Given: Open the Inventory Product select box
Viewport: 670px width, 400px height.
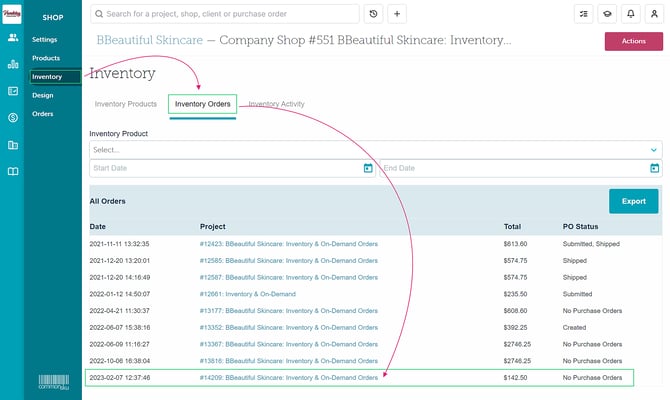Looking at the screenshot, I should 376,150.
